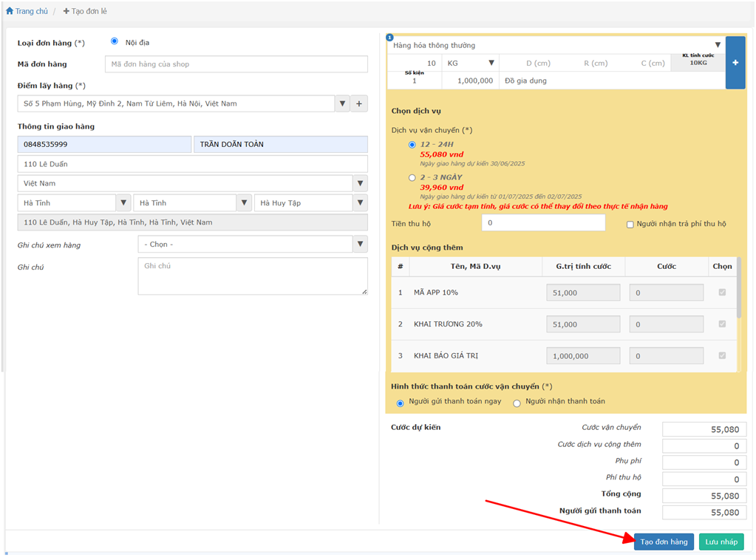
Task: Click Cước dịch vụ cộng thêm value
Action: pyautogui.click(x=704, y=445)
